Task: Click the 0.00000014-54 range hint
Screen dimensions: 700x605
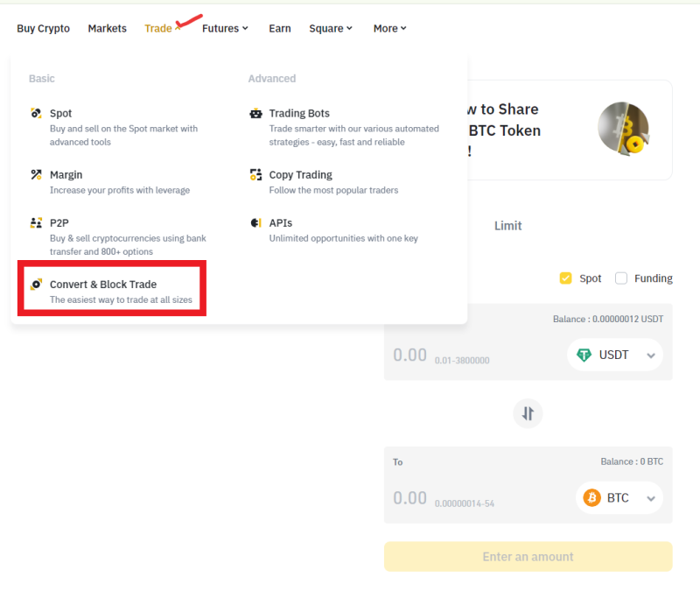Action: click(465, 503)
